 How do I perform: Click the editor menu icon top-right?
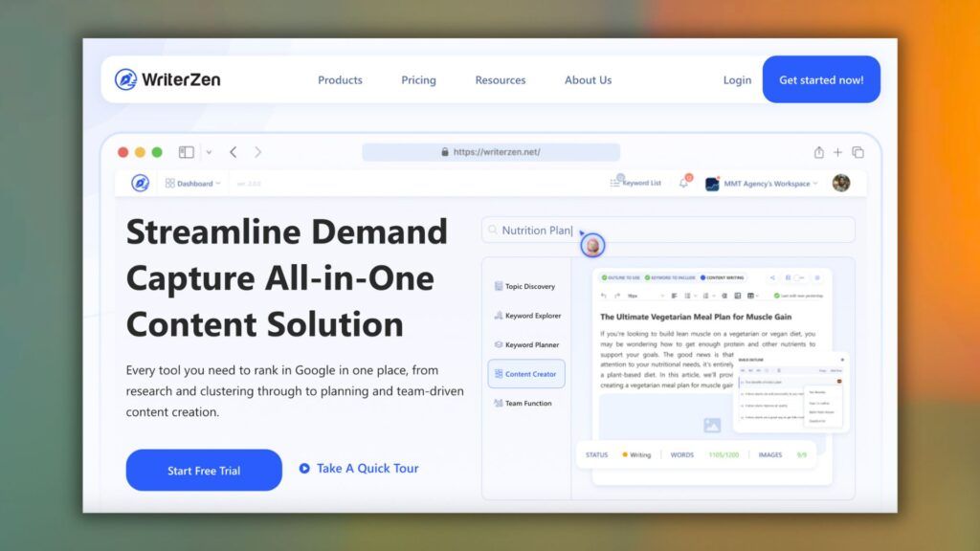817,278
